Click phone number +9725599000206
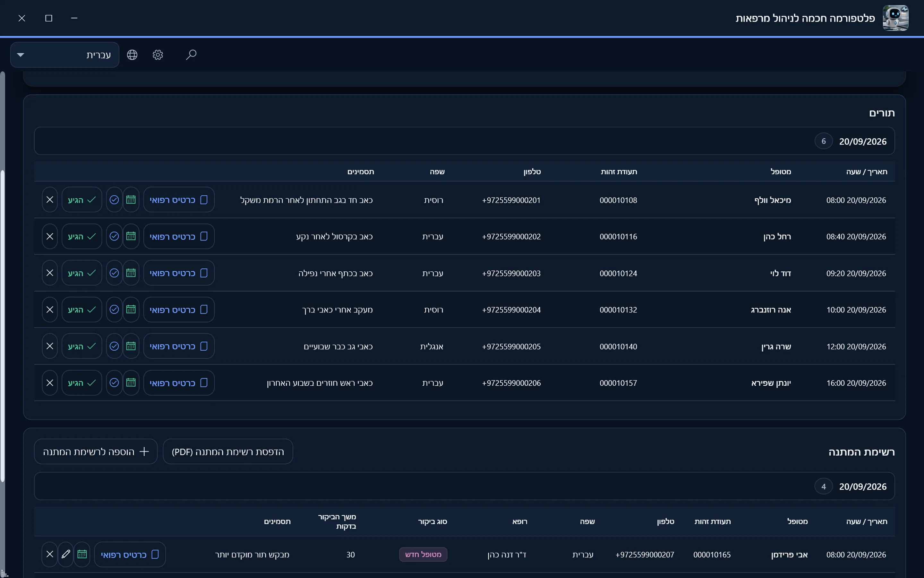Viewport: 924px width, 578px height. [x=511, y=383]
